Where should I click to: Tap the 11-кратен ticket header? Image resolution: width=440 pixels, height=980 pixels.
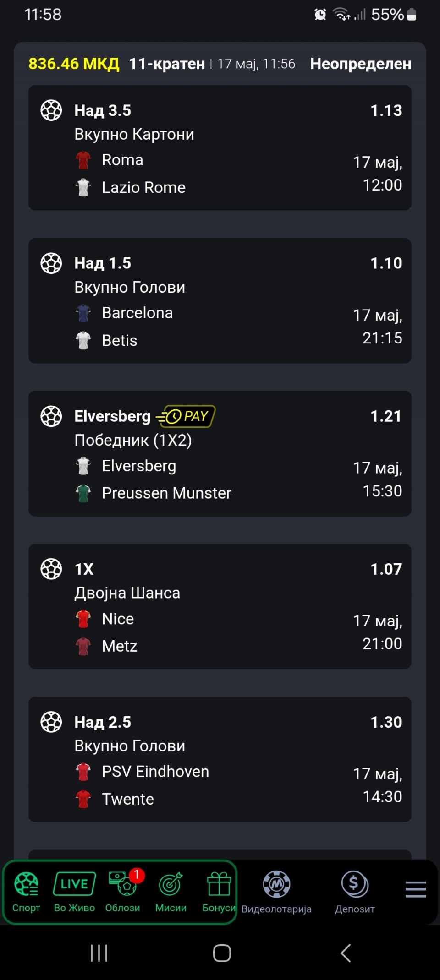coord(167,64)
